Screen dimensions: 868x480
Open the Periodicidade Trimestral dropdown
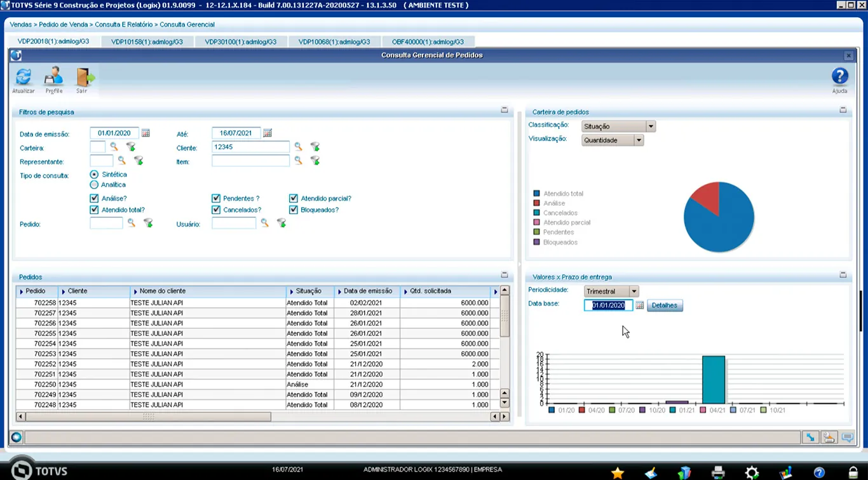tap(634, 291)
